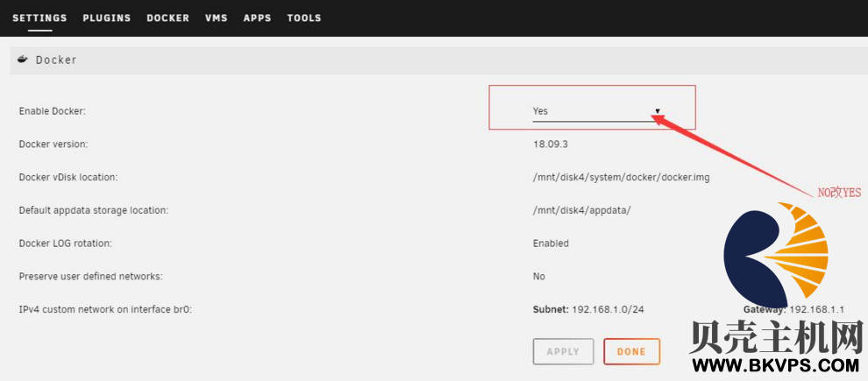
Task: Click the Docker section title text
Action: (x=56, y=60)
